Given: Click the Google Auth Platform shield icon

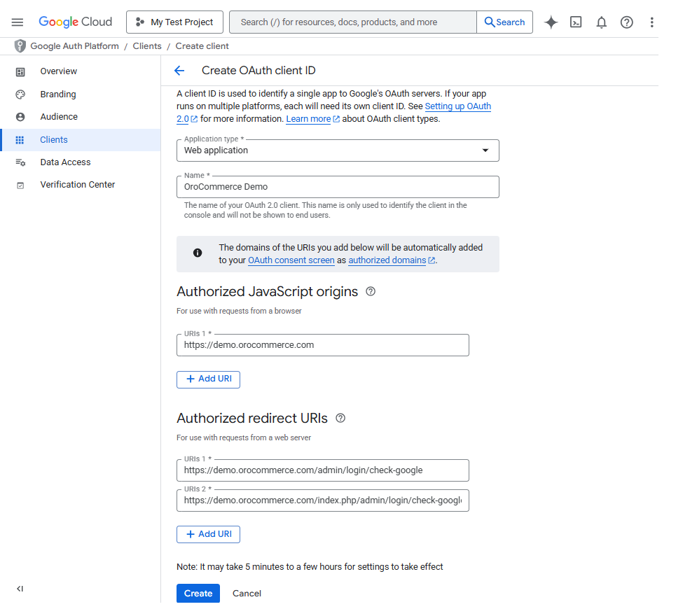Looking at the screenshot, I should (20, 45).
